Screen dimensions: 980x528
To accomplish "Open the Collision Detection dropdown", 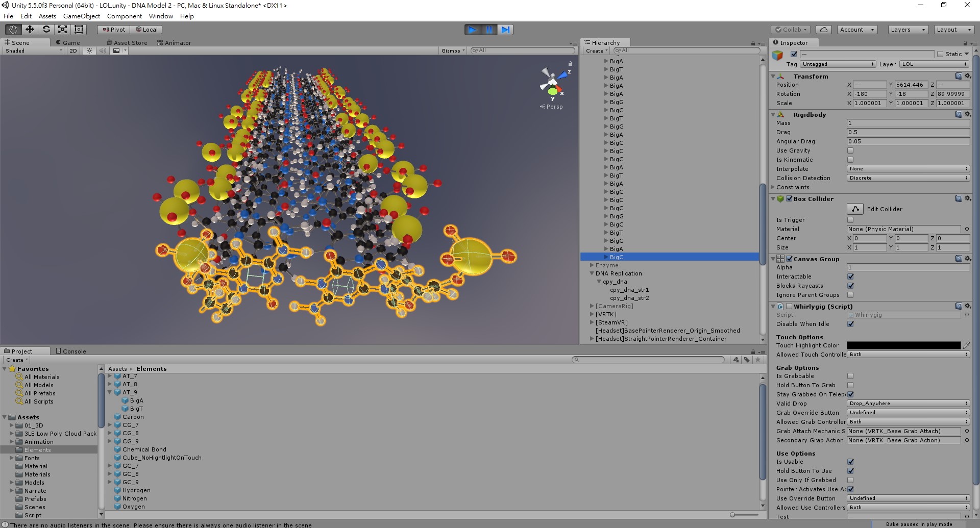I will tap(908, 178).
